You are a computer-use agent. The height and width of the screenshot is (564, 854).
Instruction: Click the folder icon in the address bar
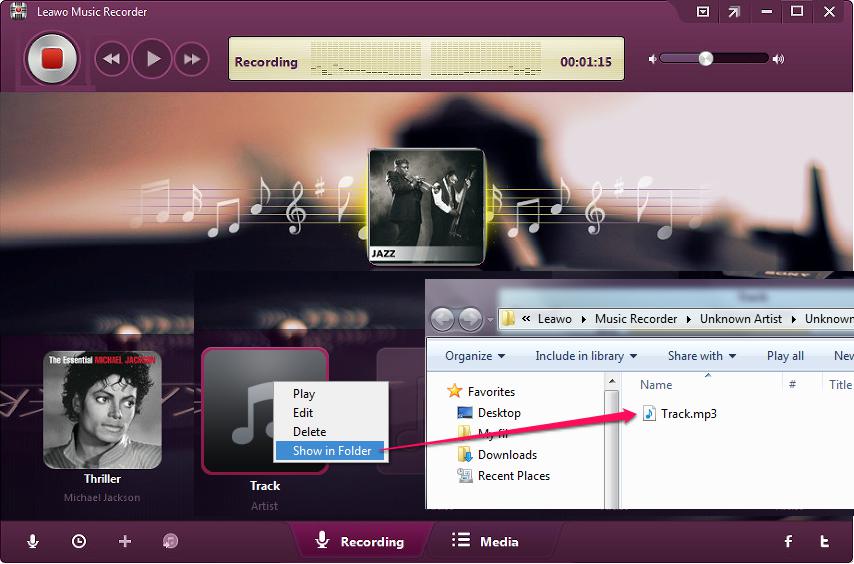tap(509, 318)
